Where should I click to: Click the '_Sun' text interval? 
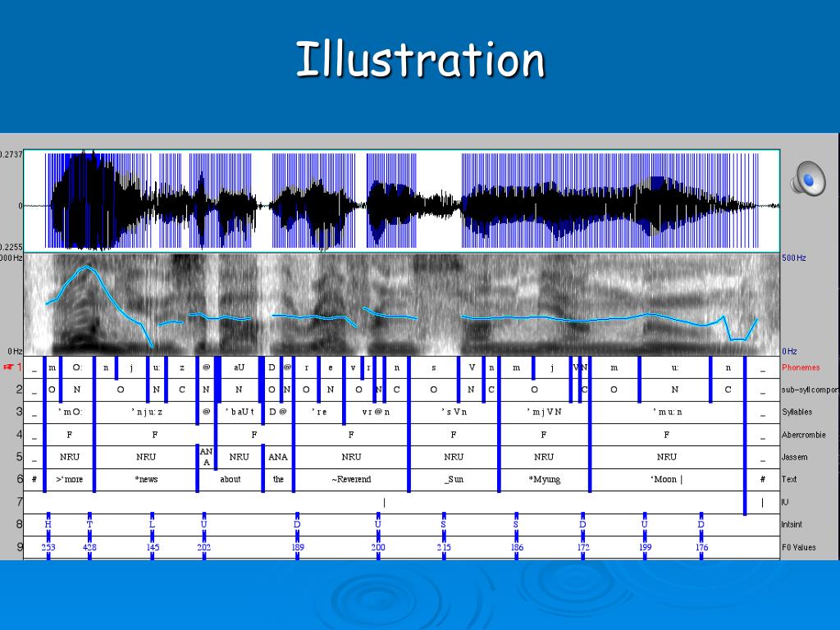click(454, 479)
